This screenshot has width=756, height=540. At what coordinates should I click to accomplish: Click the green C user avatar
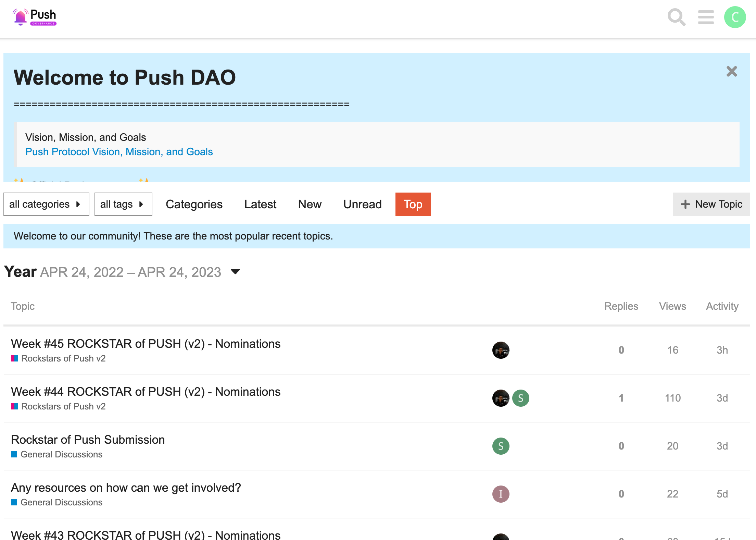tap(735, 17)
